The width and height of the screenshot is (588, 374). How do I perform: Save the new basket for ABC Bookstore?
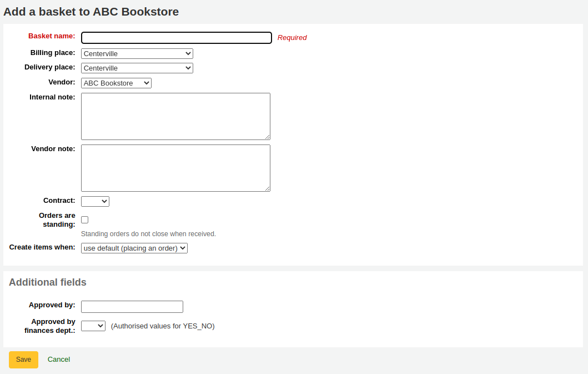pos(23,360)
